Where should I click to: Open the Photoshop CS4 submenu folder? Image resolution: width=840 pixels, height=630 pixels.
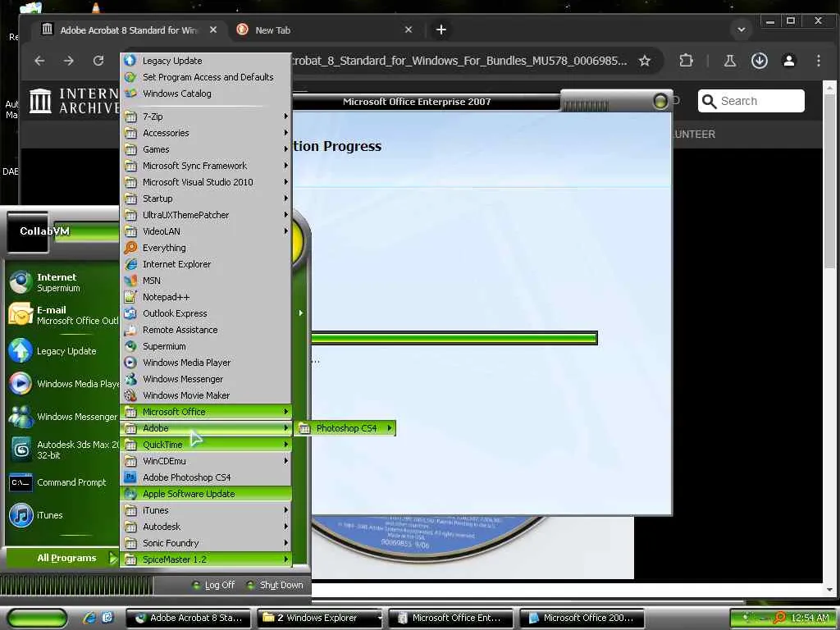[346, 428]
